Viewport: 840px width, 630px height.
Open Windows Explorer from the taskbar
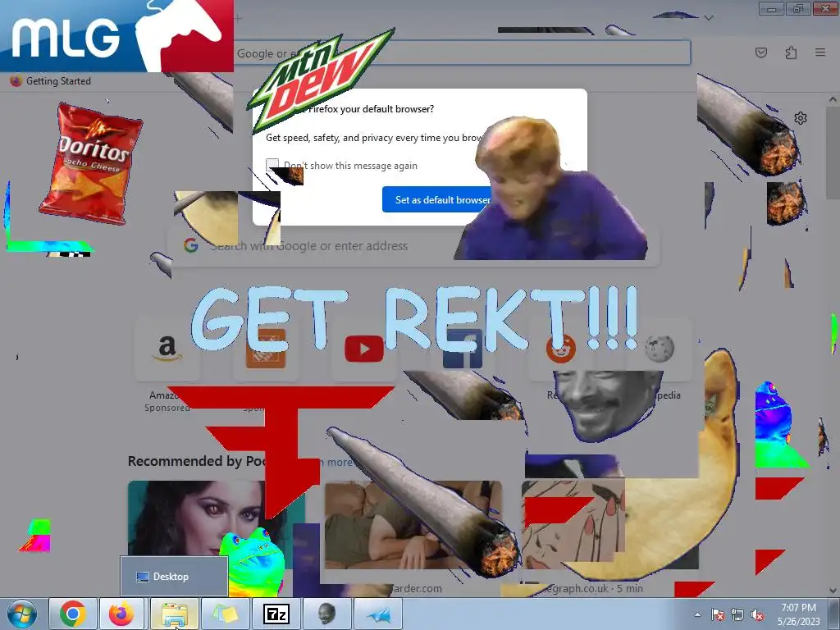(x=174, y=614)
